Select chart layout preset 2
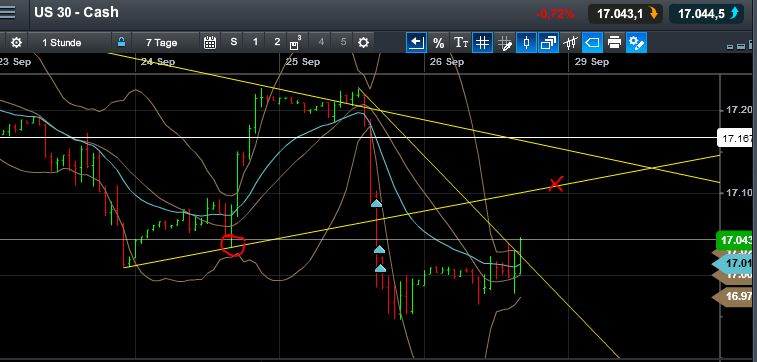This screenshot has height=362, width=757. click(277, 42)
